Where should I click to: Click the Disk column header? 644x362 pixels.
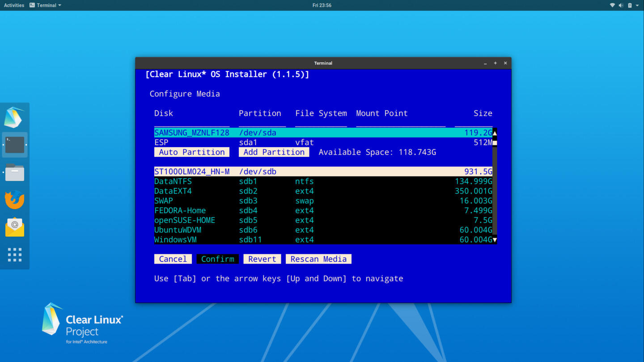[x=164, y=114]
